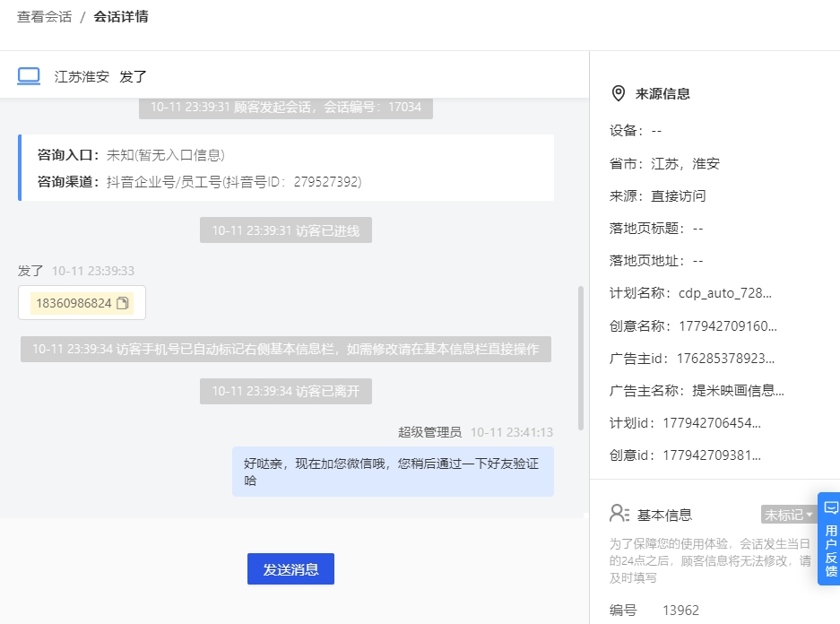
Task: Click the admin reply message bubble
Action: pyautogui.click(x=393, y=472)
